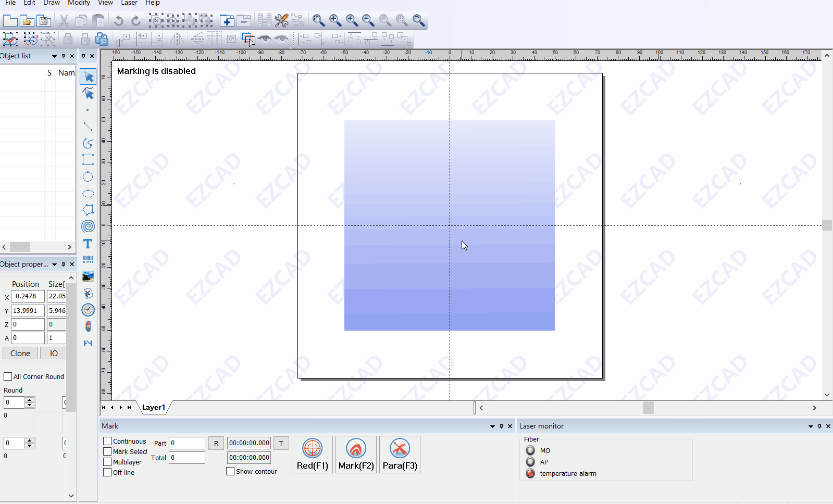This screenshot has height=504, width=833.
Task: Select the Timer clock tool
Action: [x=88, y=310]
